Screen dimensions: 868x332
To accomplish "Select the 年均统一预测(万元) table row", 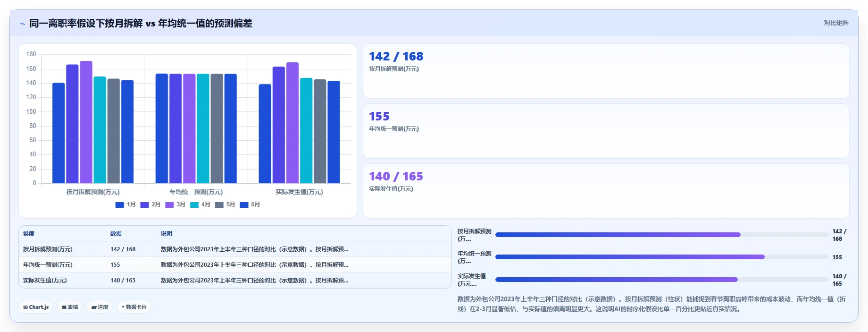I will point(235,265).
